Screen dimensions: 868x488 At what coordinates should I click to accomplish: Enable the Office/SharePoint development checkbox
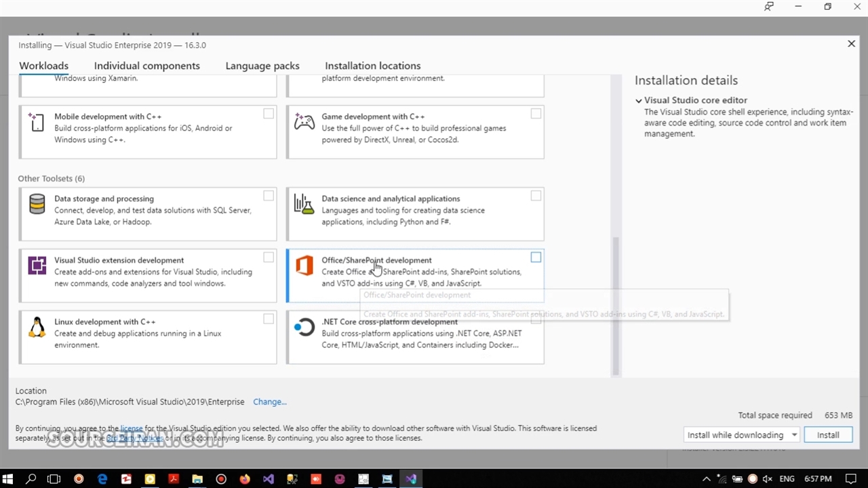click(x=536, y=258)
